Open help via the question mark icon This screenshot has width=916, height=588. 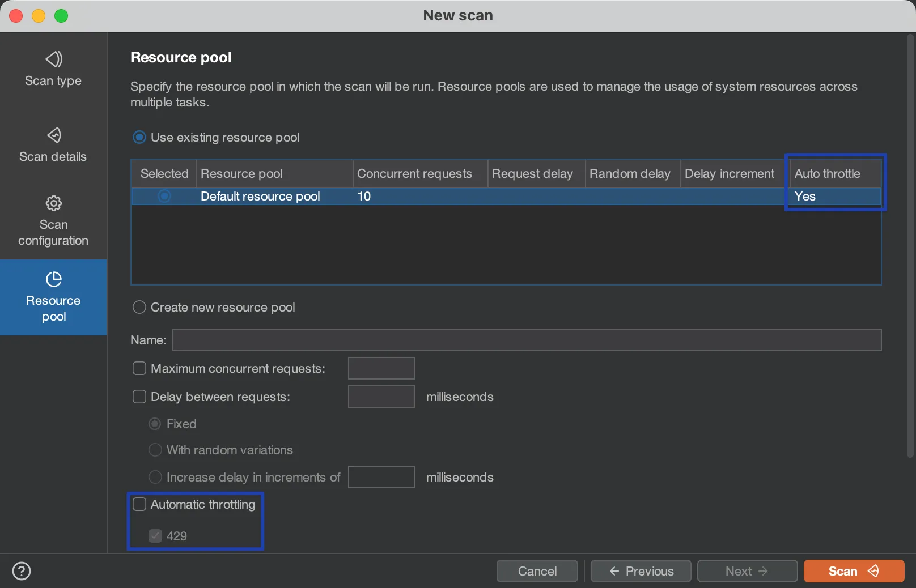pos(22,571)
